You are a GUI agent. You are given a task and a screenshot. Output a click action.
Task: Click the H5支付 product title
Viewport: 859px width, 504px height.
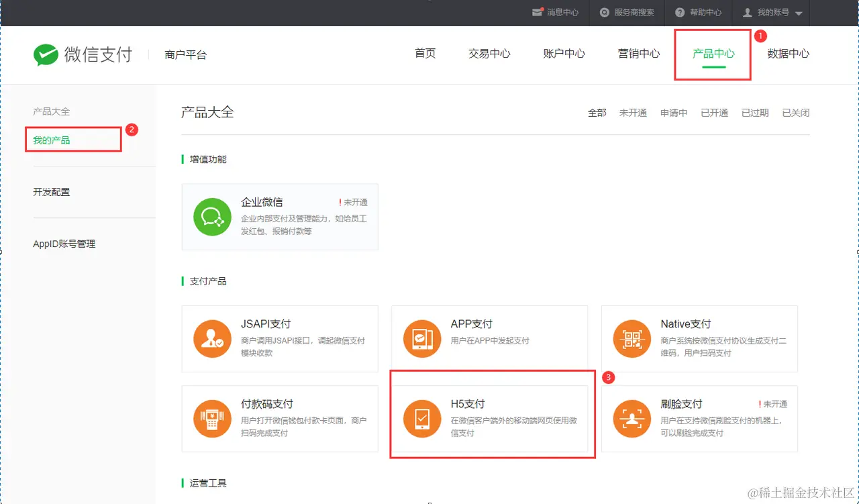pyautogui.click(x=468, y=404)
